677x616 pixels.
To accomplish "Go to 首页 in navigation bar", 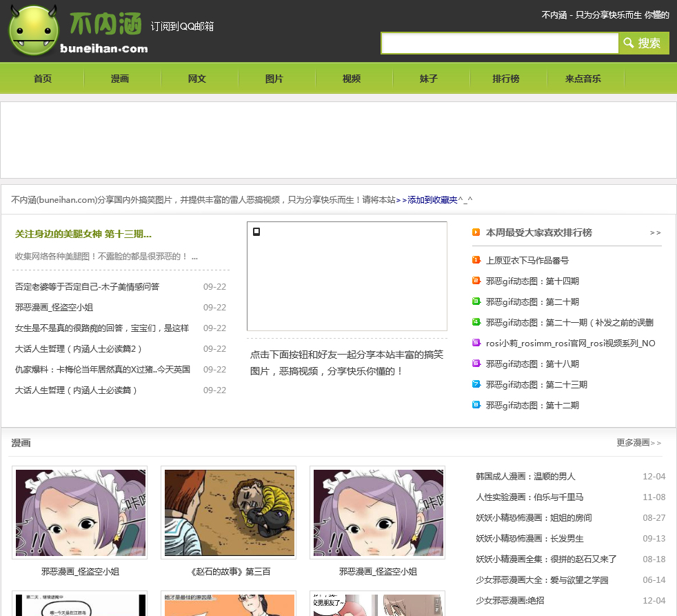I will click(43, 79).
